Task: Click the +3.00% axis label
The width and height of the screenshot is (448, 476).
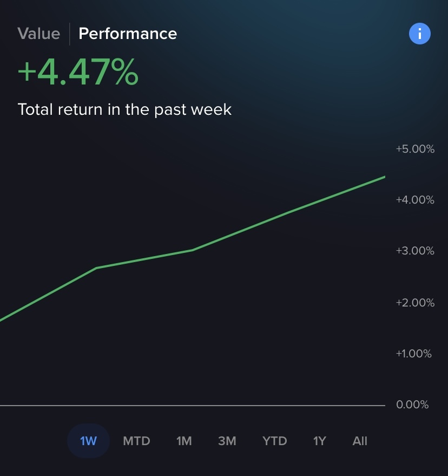Action: (x=415, y=251)
